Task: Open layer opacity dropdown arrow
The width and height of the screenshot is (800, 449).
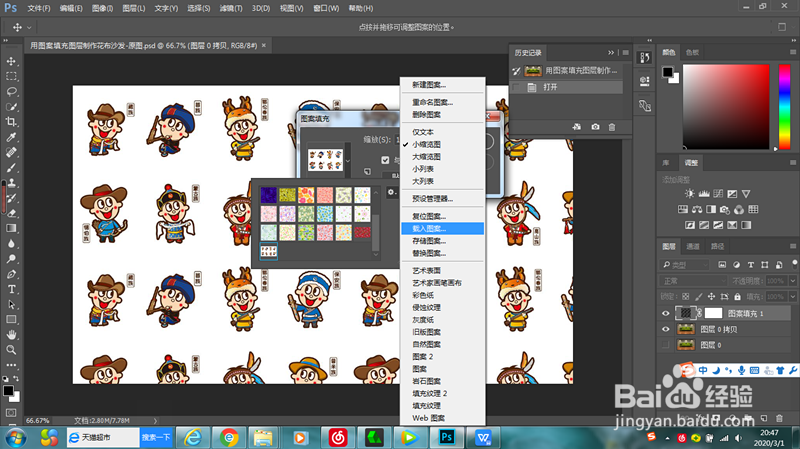Action: (792, 281)
